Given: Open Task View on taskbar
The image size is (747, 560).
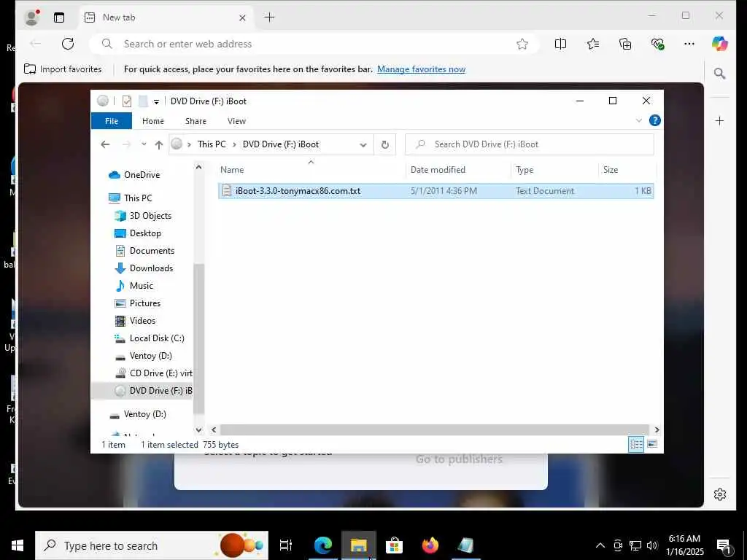Looking at the screenshot, I should tap(286, 545).
